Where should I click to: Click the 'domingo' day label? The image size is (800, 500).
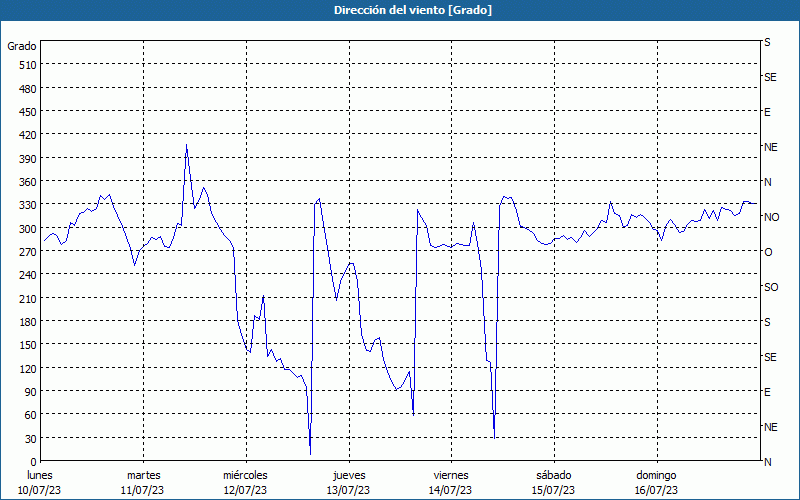(656, 476)
